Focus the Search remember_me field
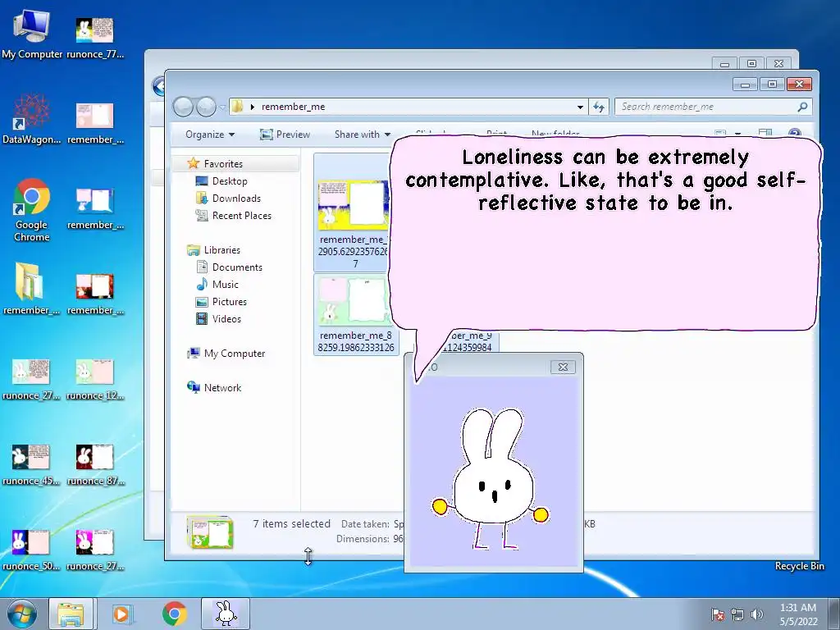 (714, 107)
